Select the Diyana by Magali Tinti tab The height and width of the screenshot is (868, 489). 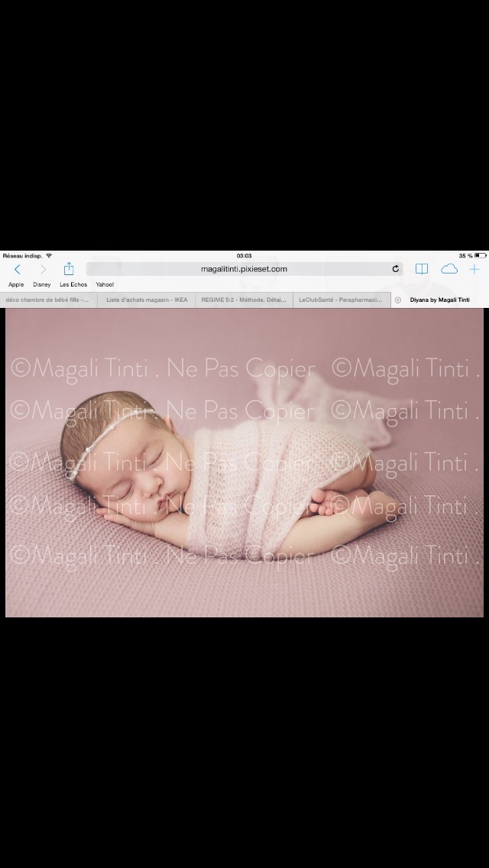click(x=440, y=300)
